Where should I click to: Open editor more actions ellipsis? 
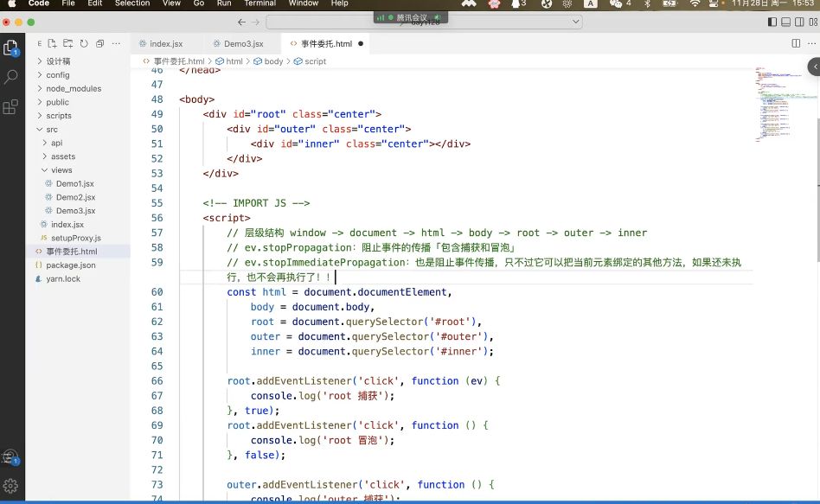tap(811, 43)
